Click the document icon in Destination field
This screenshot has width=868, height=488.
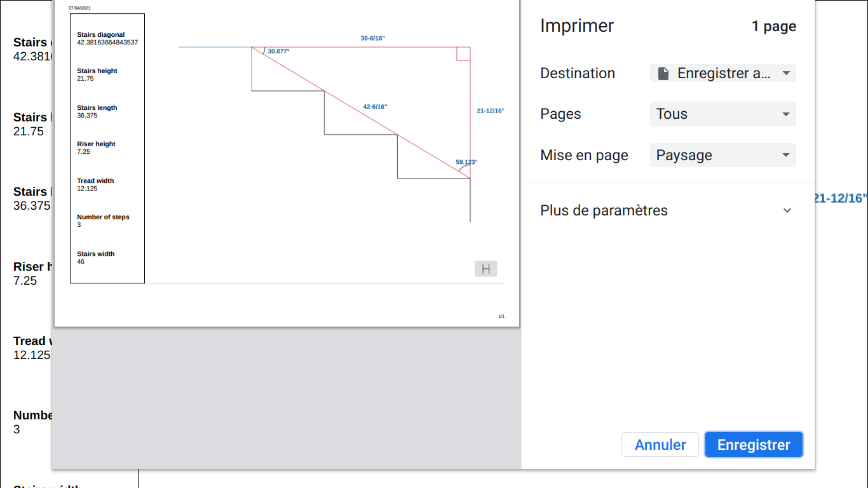click(663, 74)
